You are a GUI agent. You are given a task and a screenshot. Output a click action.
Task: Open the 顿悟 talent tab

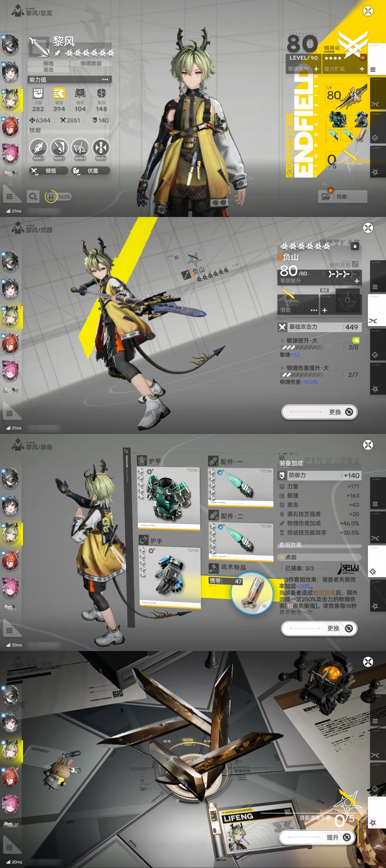click(x=48, y=171)
